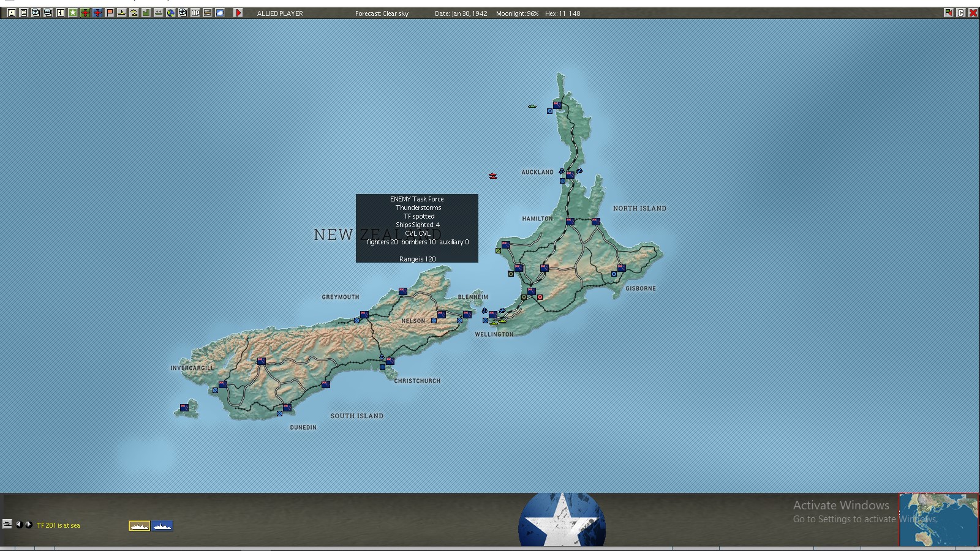The width and height of the screenshot is (980, 551).
Task: Open the globe icon in toolbar
Action: click(x=171, y=13)
